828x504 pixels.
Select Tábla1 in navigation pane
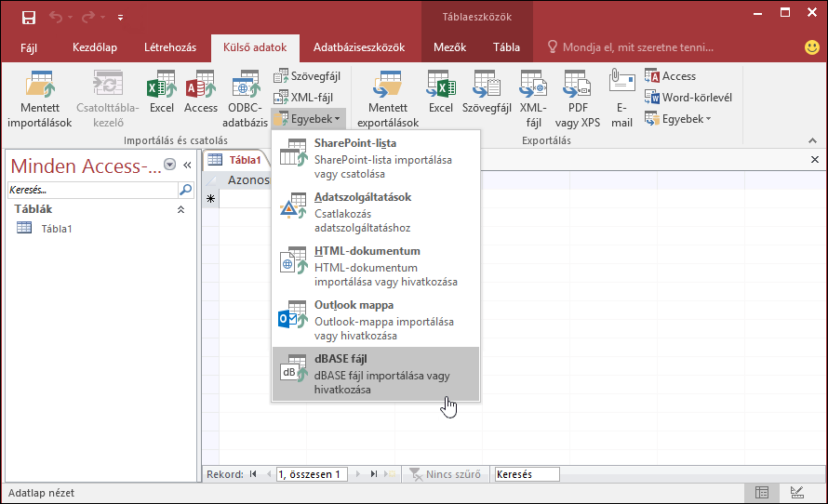[x=100, y=229]
